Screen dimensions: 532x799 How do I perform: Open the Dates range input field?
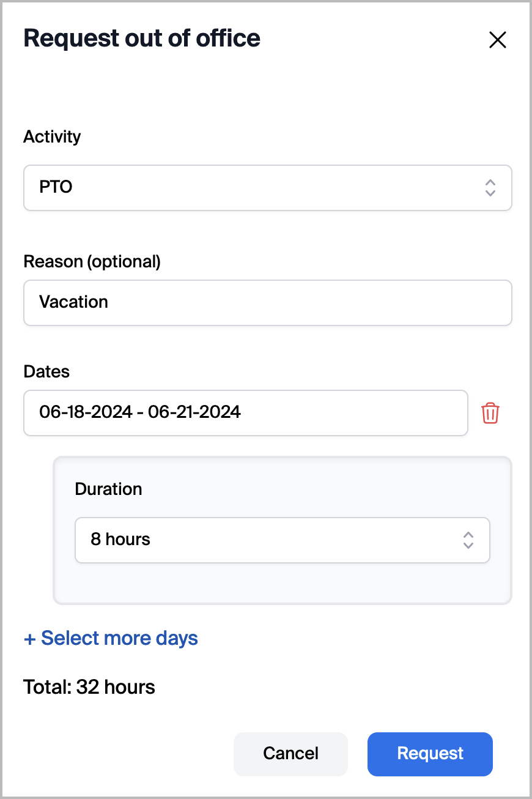tap(246, 412)
